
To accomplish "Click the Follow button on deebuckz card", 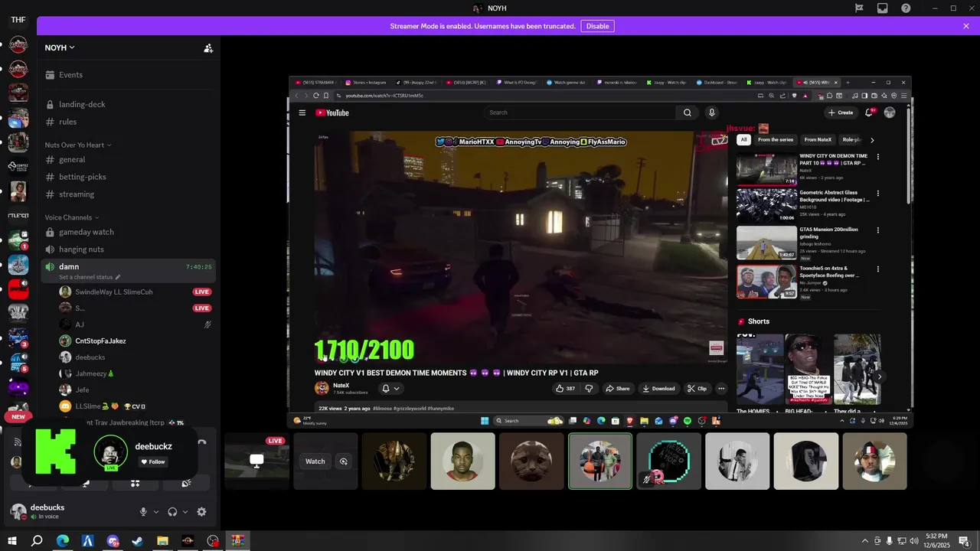I will (x=152, y=462).
